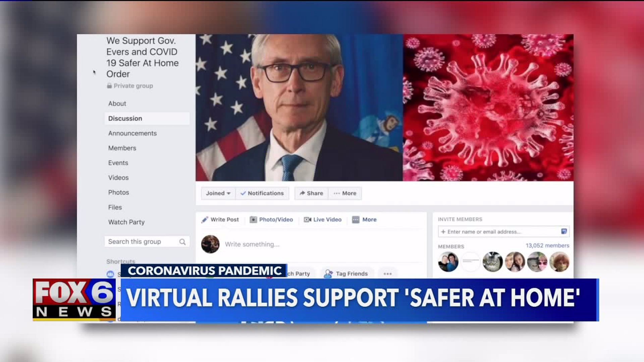
Task: Click the contact list icon in invite field
Action: (564, 231)
